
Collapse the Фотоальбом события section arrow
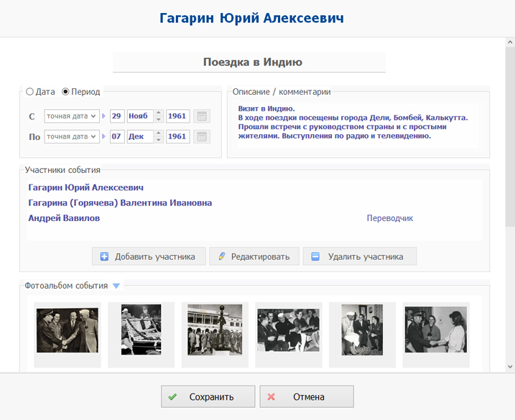(x=116, y=286)
